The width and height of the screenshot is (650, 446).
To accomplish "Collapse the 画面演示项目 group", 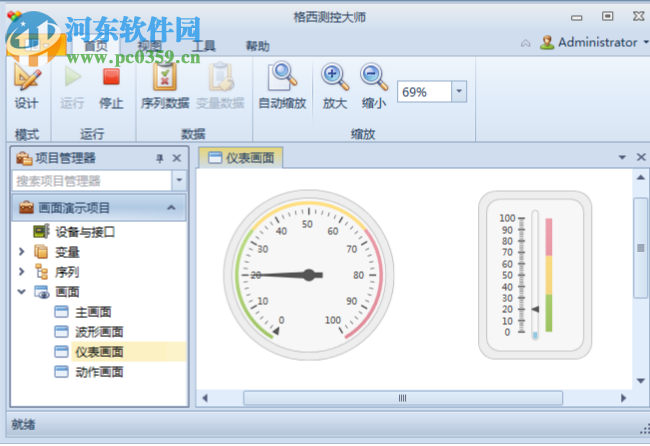I will click(171, 207).
